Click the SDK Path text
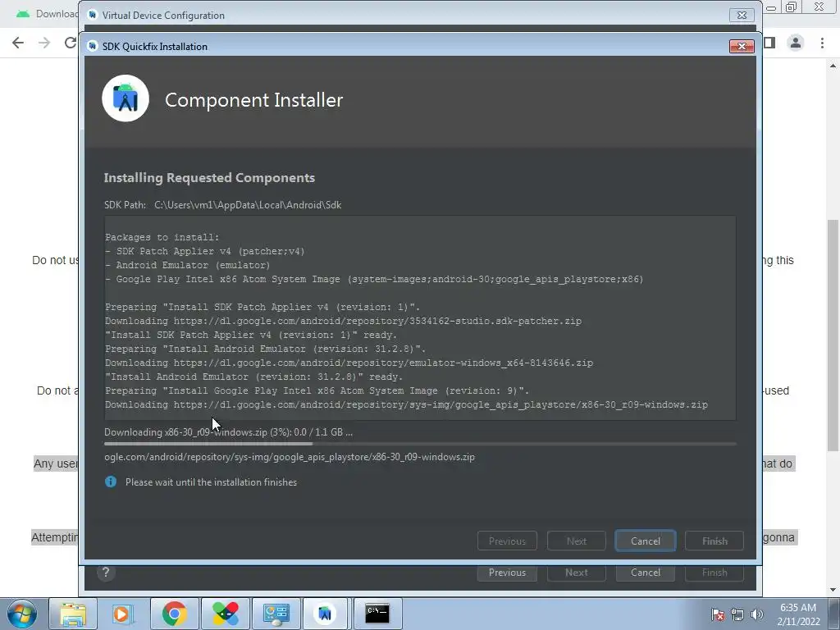840x630 pixels. [x=222, y=204]
